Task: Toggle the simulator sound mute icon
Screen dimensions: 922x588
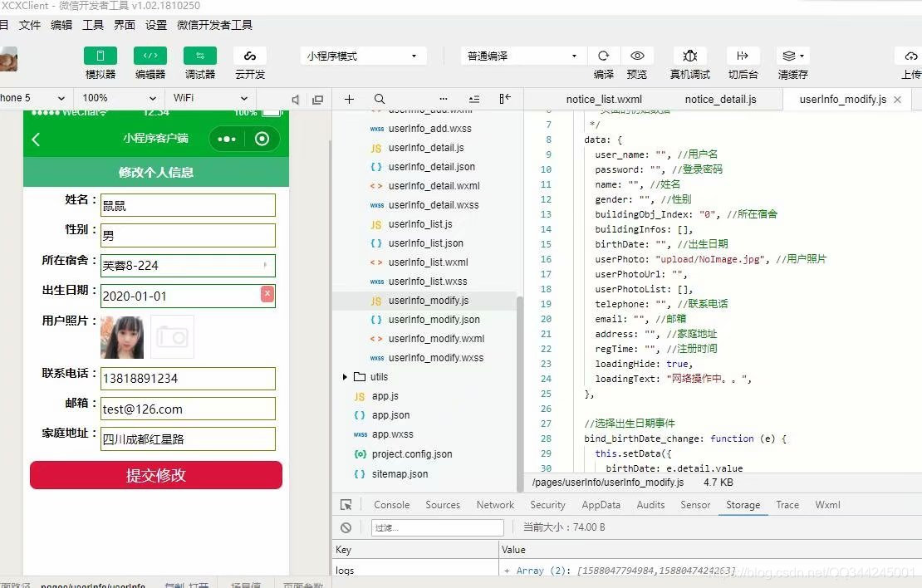Action: click(x=296, y=100)
